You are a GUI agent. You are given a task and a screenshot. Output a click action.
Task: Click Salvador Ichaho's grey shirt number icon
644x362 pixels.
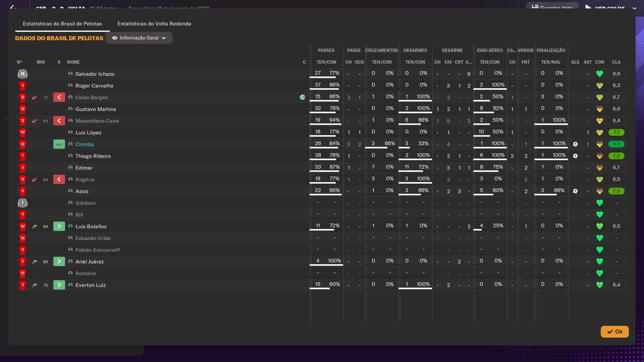point(22,74)
